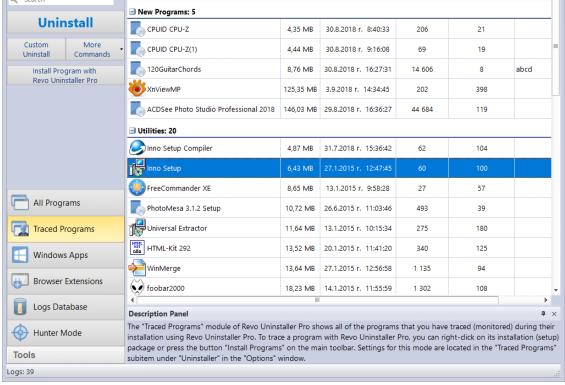Switch to Windows Apps view

[66, 255]
